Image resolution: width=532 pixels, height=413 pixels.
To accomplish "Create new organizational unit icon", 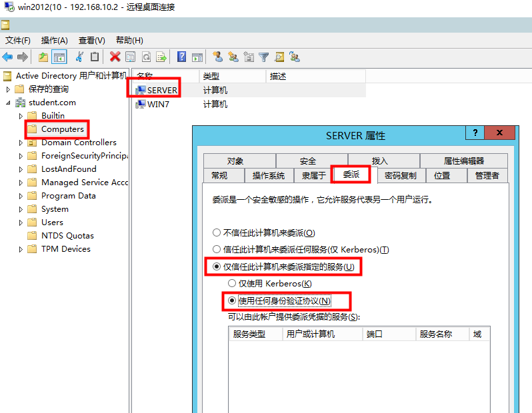I will click(249, 57).
